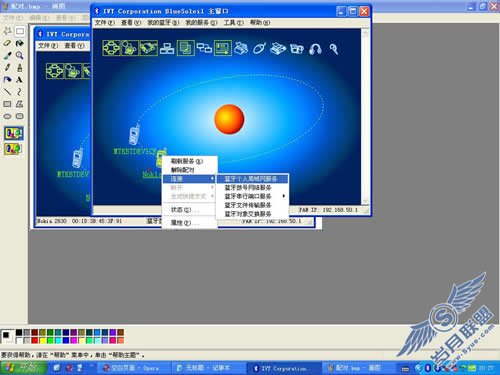Image resolution: width=500 pixels, height=375 pixels.
Task: Select the Text tool marked A
Action: pyautogui.click(x=20, y=80)
